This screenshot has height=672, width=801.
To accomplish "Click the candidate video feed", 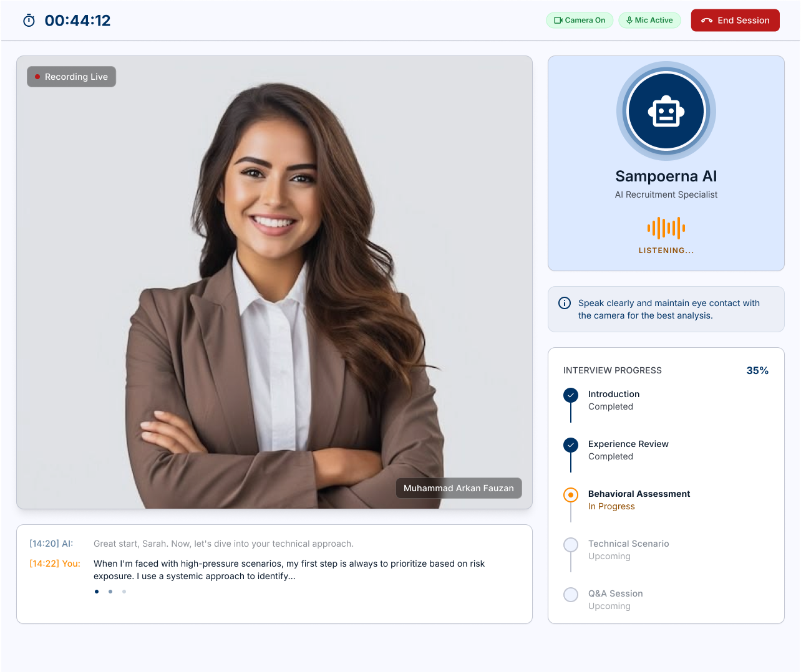I will coord(274,282).
